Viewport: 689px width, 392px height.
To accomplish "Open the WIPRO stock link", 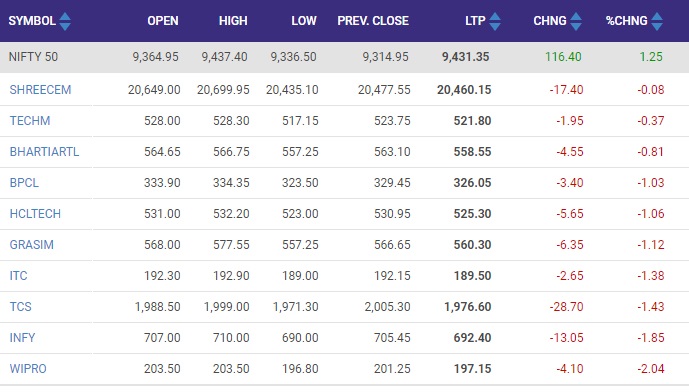I will click(28, 369).
